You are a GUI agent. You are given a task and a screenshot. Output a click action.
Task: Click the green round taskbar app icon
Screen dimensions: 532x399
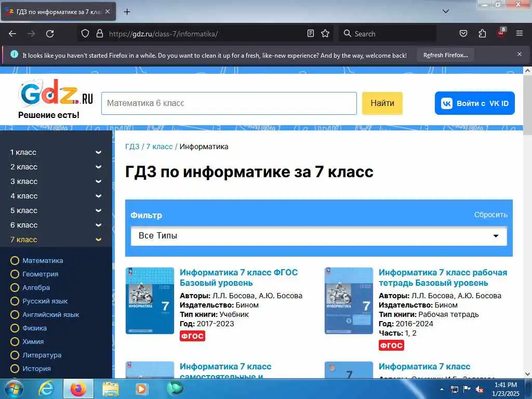point(175,388)
